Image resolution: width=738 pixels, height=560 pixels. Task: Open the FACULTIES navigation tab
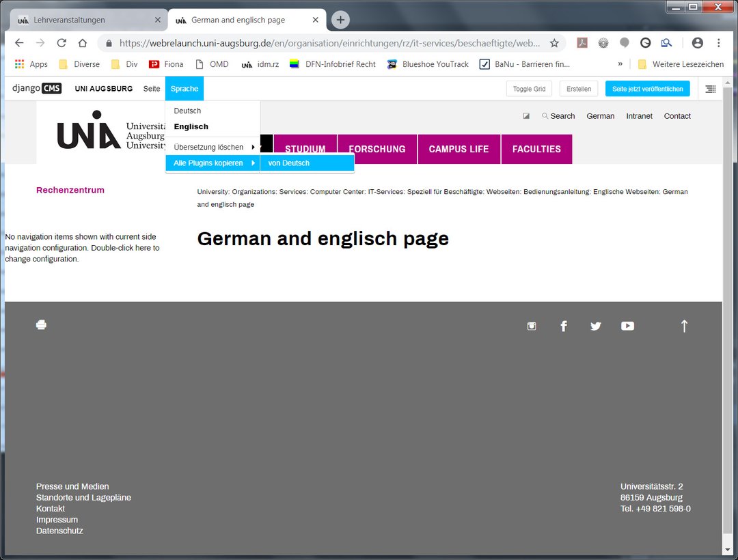[x=536, y=149]
